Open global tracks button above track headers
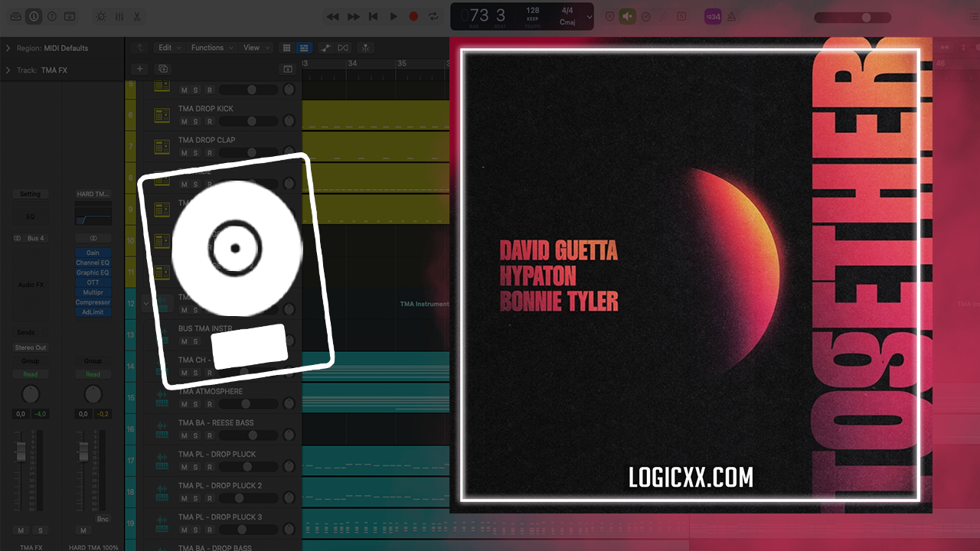980x551 pixels. [288, 69]
